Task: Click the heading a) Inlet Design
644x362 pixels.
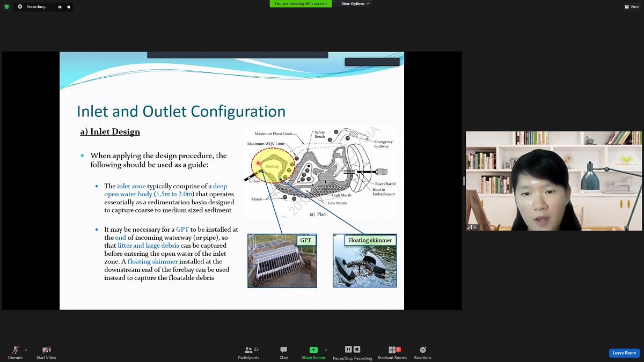Action: [x=110, y=131]
